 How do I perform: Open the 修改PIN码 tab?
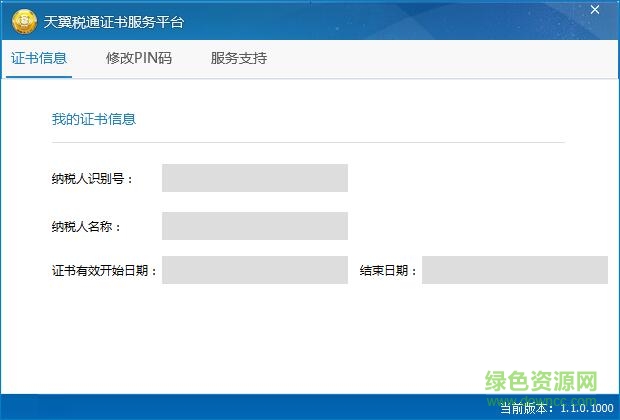[x=139, y=58]
